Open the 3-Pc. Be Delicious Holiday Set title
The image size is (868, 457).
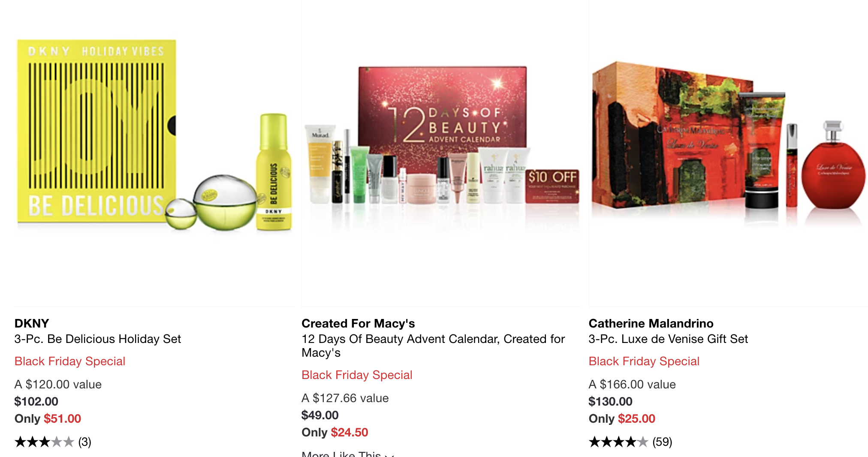98,339
